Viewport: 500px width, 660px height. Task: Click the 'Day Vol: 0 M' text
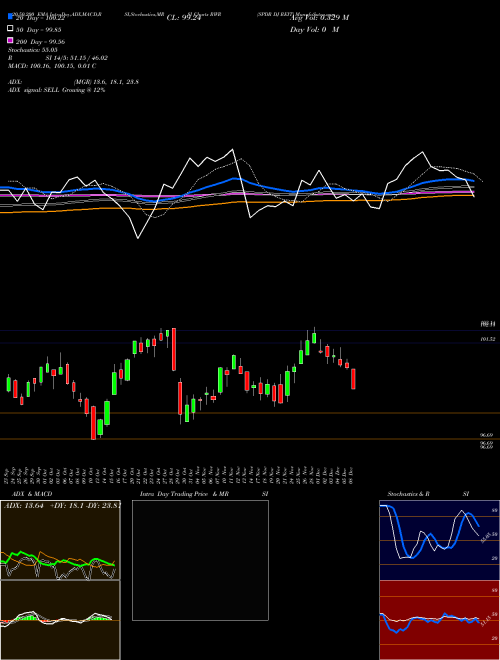314,30
